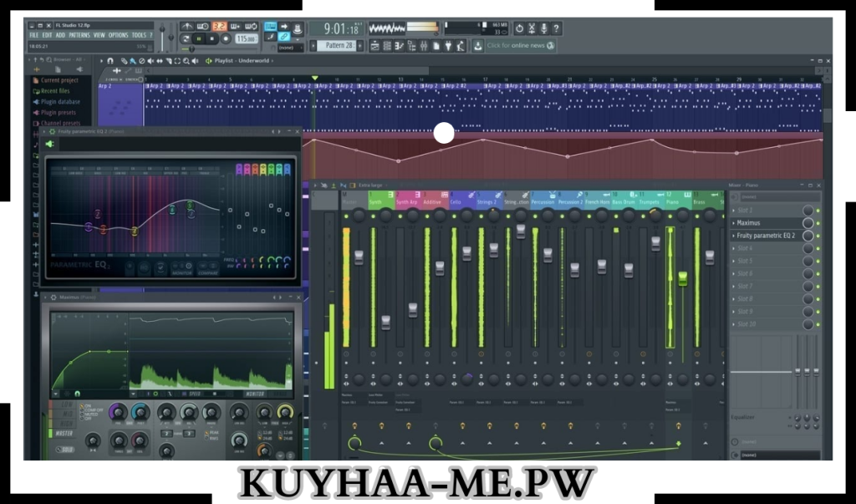Open the ADD menu
This screenshot has height=504, width=856.
[60, 35]
